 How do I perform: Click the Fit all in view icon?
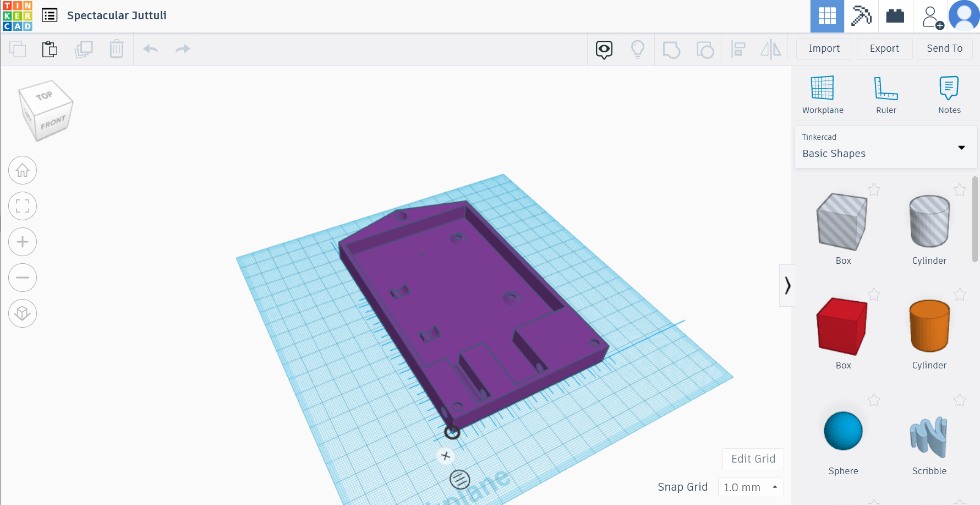pos(23,206)
